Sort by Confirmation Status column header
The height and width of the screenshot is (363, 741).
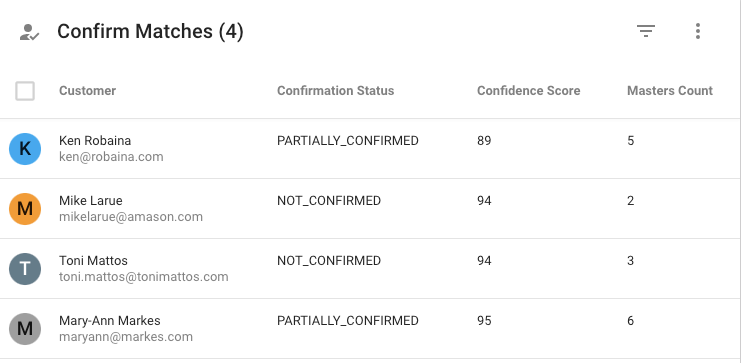tap(336, 91)
